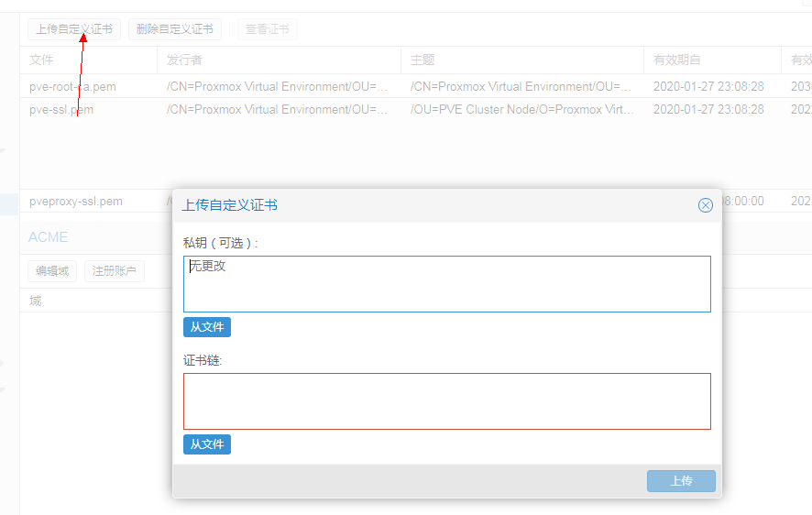Click the pve-ssl.pem valid-from date cell
The height and width of the screenshot is (515, 812).
(x=713, y=110)
